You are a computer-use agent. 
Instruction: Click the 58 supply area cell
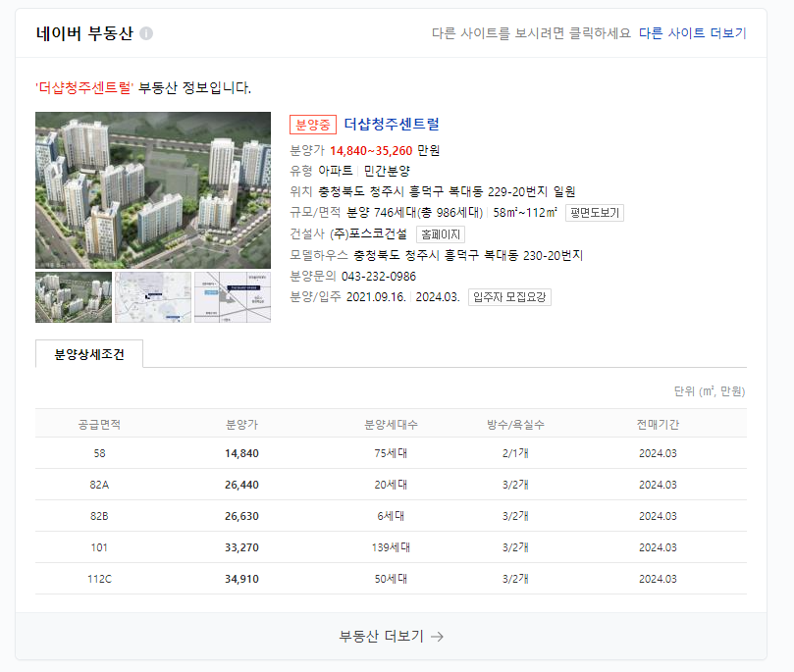coord(99,453)
